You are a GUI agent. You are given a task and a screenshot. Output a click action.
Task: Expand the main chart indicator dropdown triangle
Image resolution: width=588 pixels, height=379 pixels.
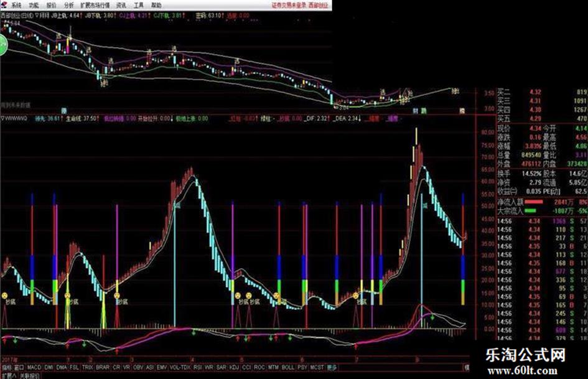coord(36,16)
